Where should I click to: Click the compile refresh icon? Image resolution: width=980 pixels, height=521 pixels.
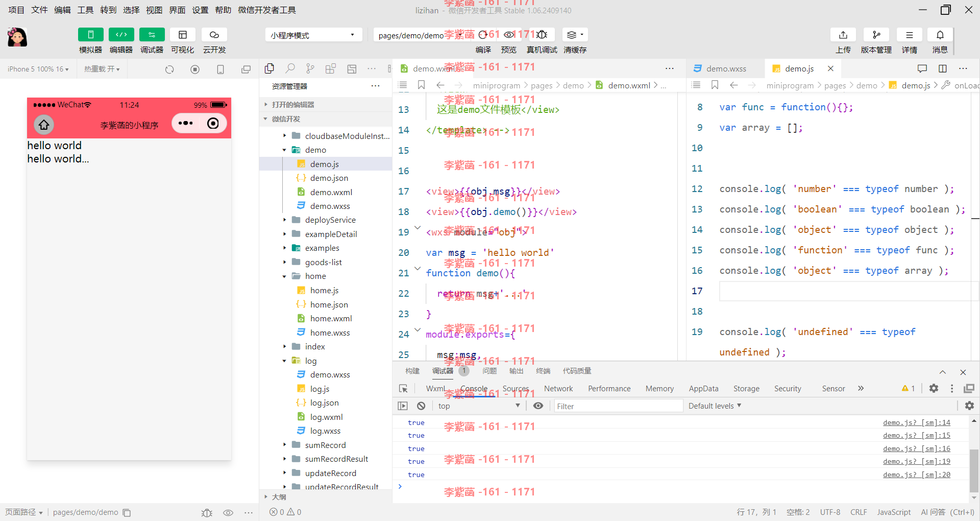point(483,35)
